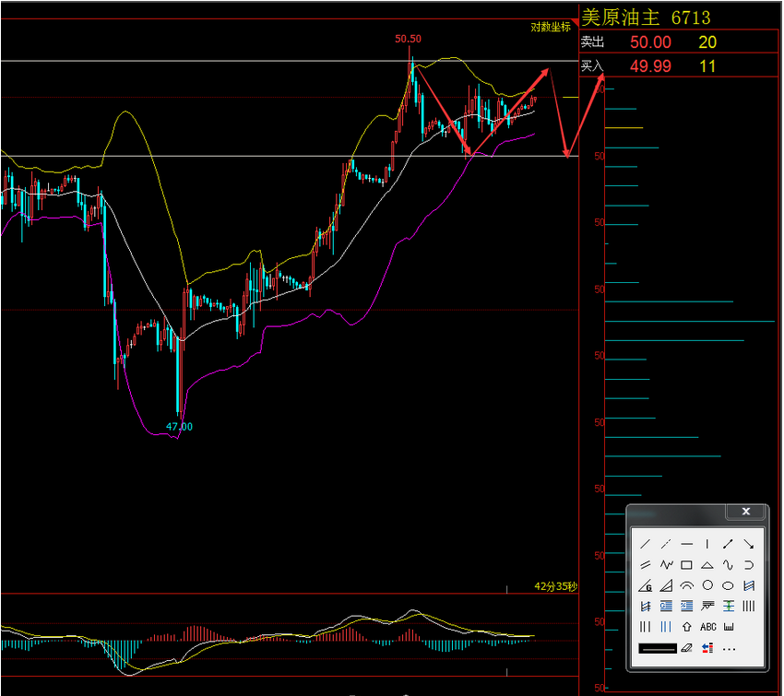Select the half-loop arc shape tool
The width and height of the screenshot is (784, 696).
[749, 565]
